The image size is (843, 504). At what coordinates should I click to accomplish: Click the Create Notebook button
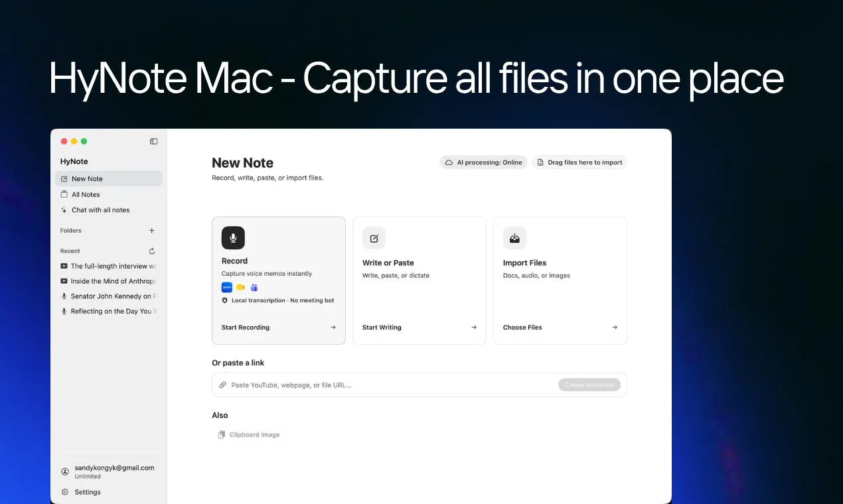[x=589, y=385]
